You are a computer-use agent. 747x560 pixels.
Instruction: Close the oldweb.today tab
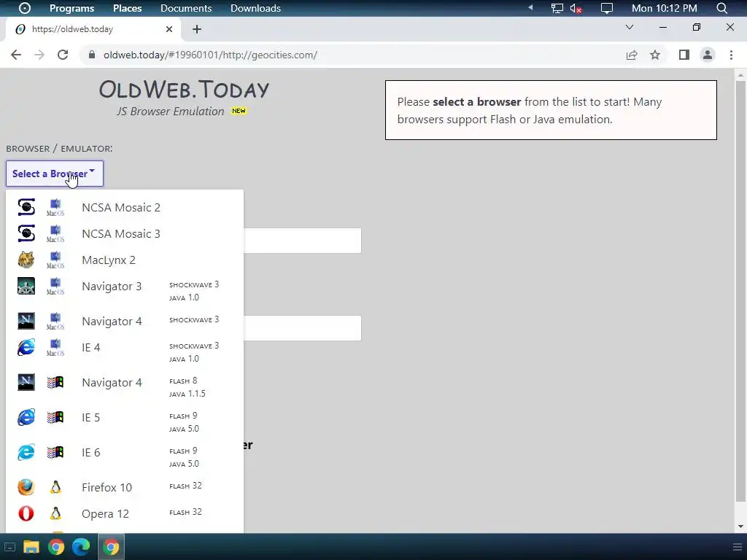pos(169,29)
